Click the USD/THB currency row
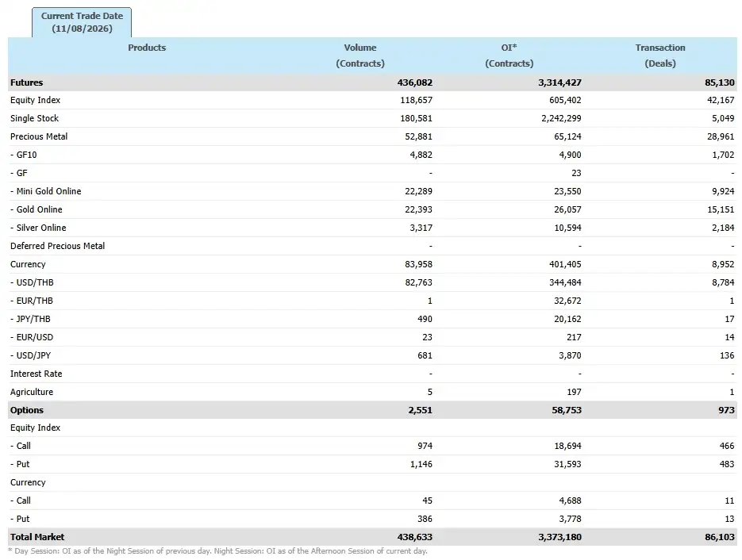The height and width of the screenshot is (560, 742). pos(372,282)
